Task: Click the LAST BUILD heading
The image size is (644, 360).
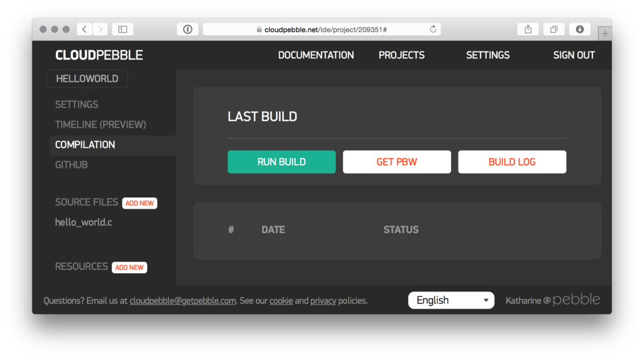Action: [x=262, y=117]
